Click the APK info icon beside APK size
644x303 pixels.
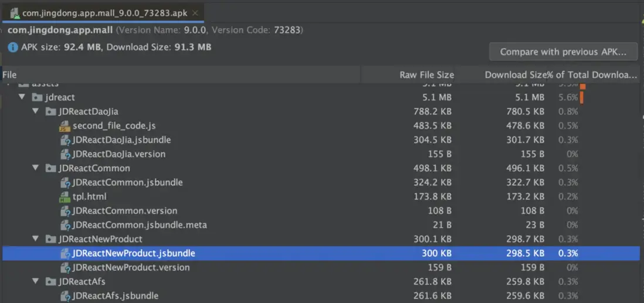13,47
